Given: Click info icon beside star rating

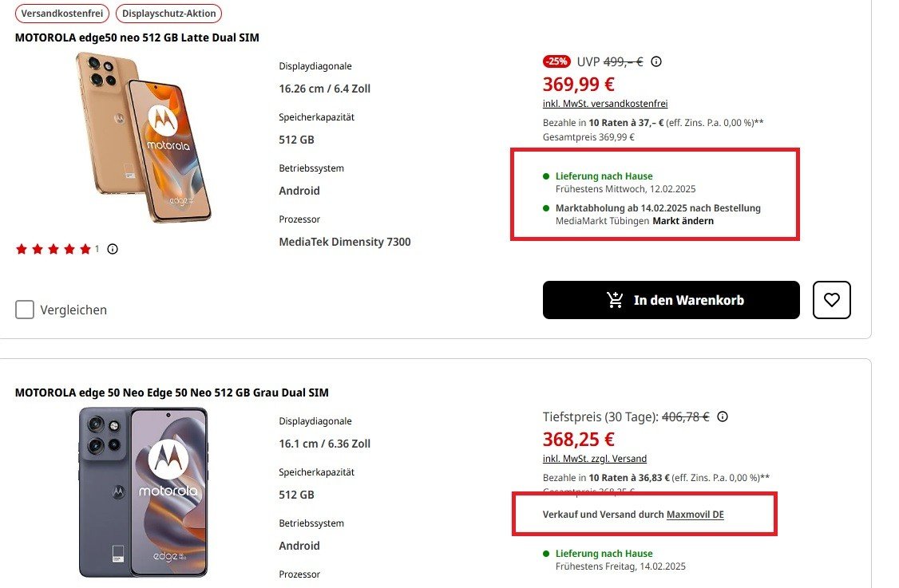Looking at the screenshot, I should 113,249.
